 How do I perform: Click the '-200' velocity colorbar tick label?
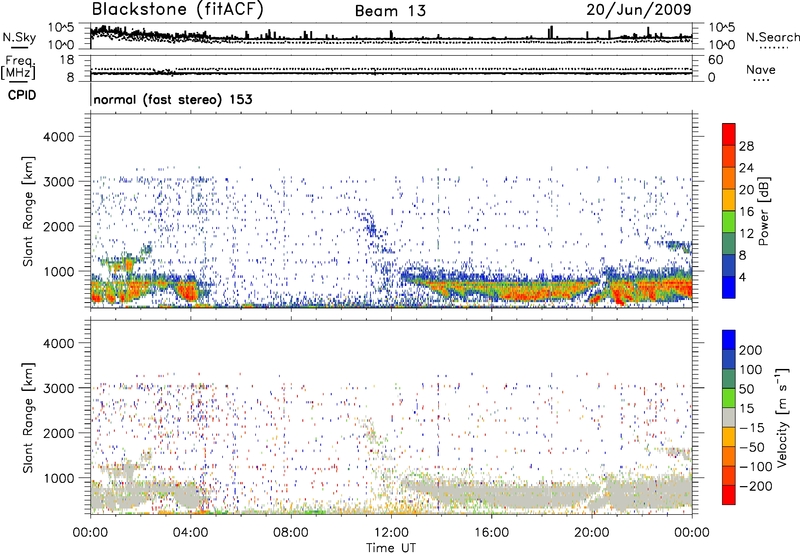[x=756, y=486]
